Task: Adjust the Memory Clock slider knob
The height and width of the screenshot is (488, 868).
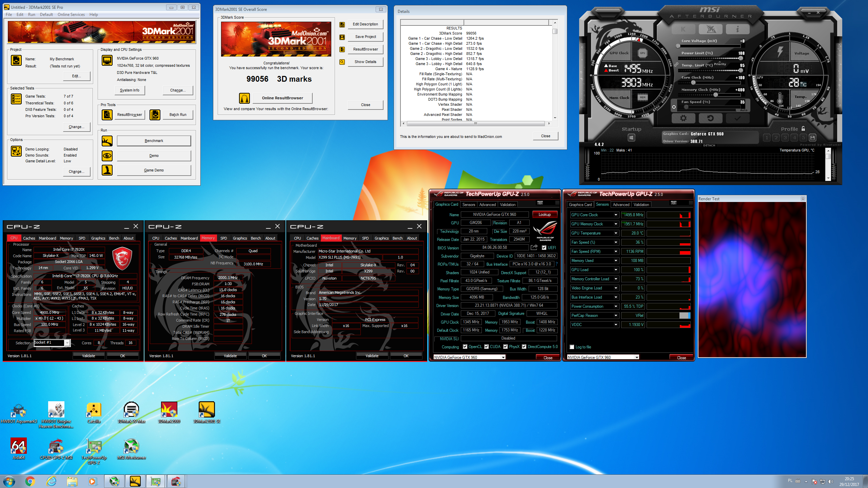Action: click(x=715, y=95)
